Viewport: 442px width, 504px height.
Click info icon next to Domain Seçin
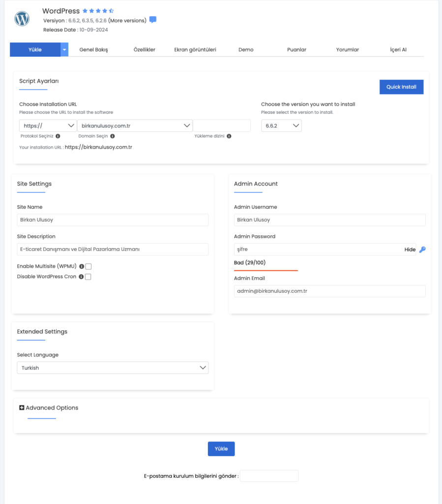[113, 136]
